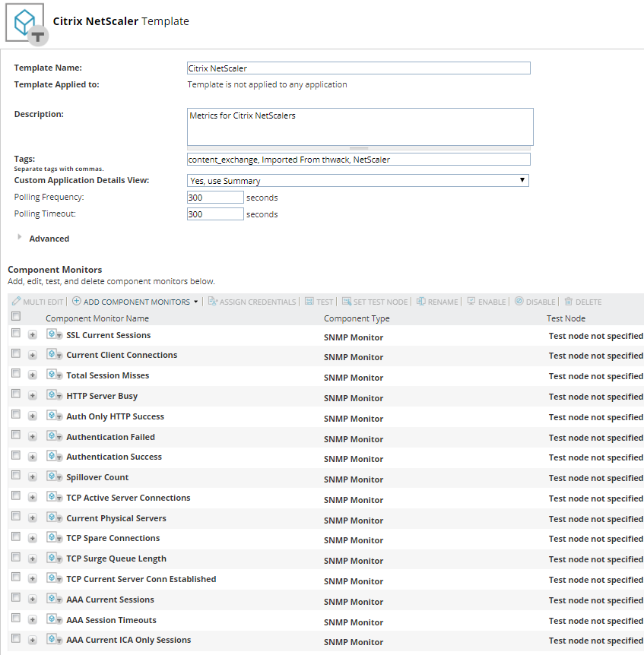Expand the AAA Current ICA Only Sessions row
The width and height of the screenshot is (644, 655).
tap(33, 640)
